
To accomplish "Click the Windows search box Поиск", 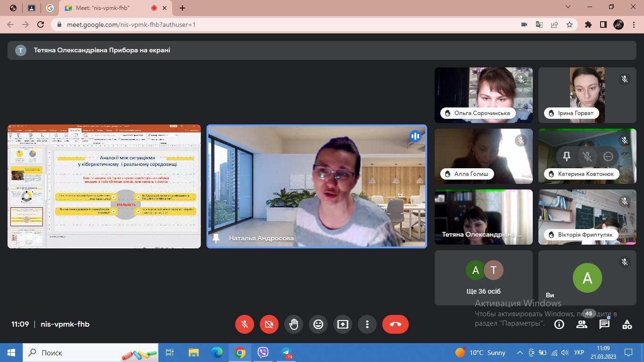I will pyautogui.click(x=71, y=353).
